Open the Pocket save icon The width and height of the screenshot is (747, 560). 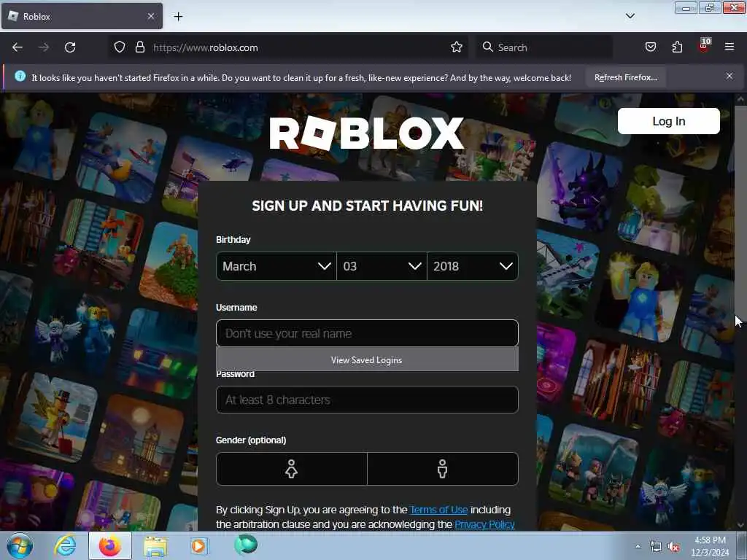[x=650, y=47]
